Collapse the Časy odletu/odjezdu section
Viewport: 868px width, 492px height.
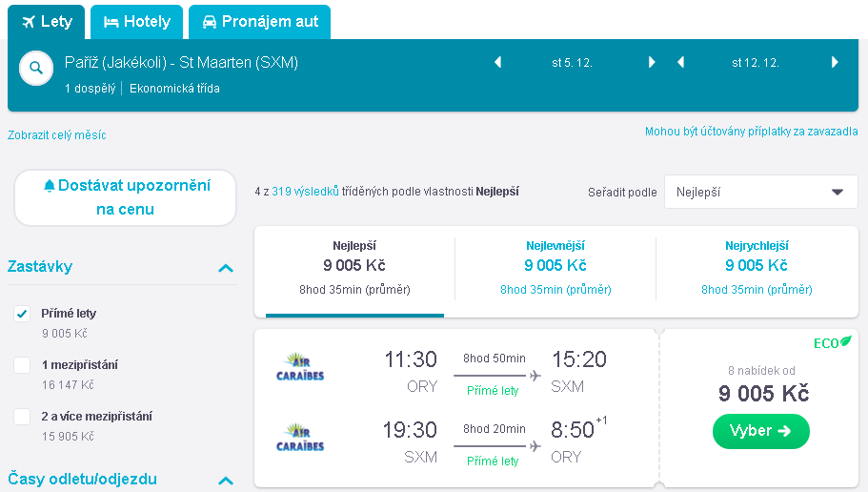[226, 481]
